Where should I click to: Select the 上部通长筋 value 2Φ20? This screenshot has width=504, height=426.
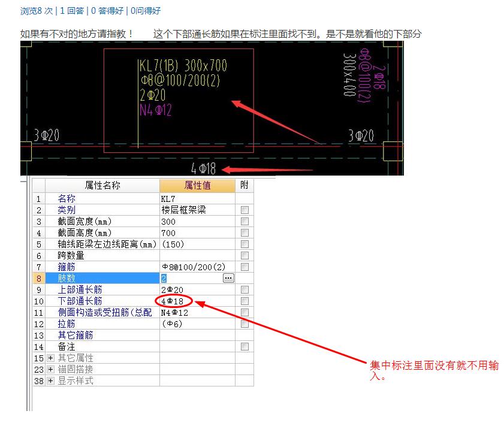coord(172,290)
